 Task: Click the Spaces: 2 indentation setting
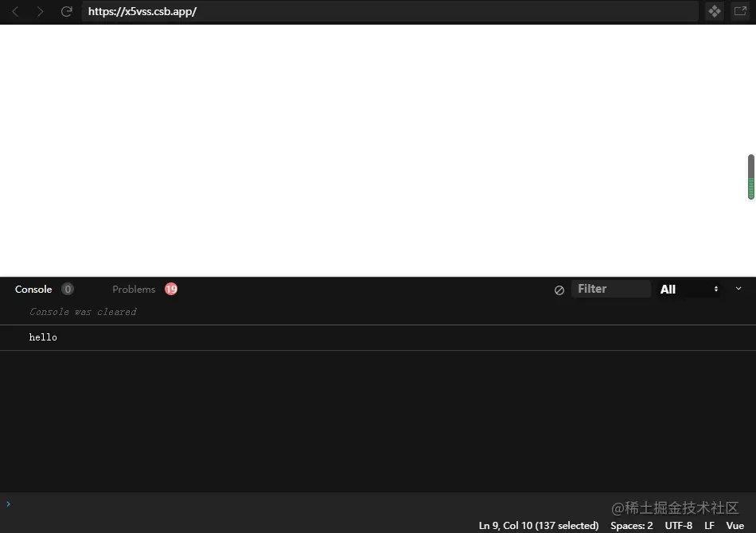coord(632,525)
